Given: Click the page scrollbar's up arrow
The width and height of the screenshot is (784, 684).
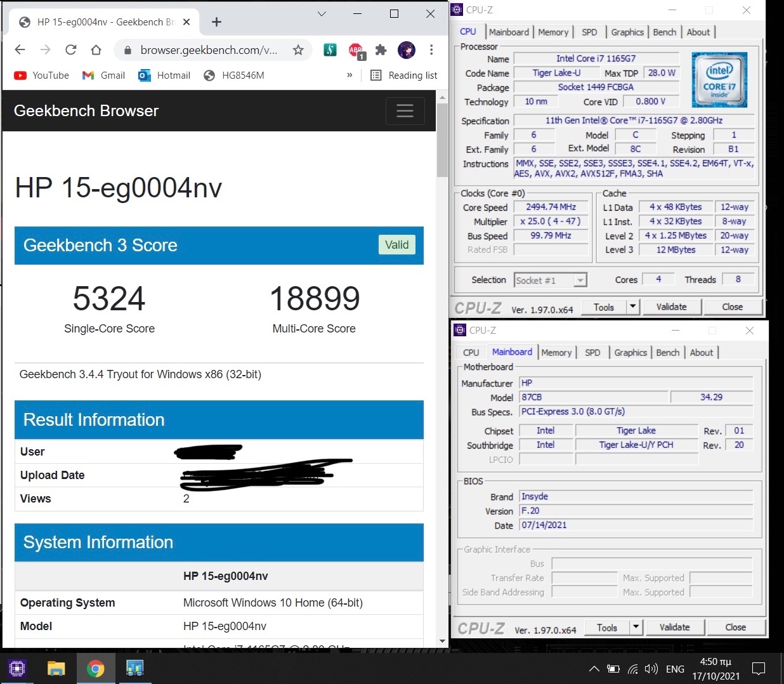Looking at the screenshot, I should coord(442,97).
